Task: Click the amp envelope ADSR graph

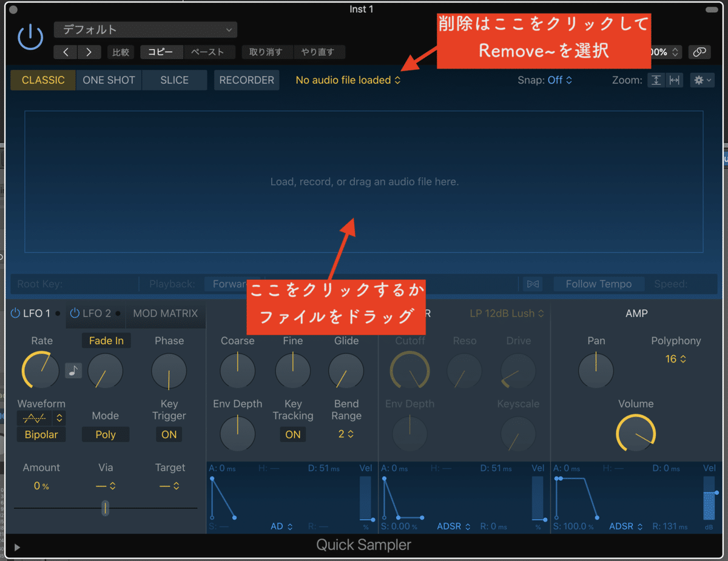Action: click(578, 498)
